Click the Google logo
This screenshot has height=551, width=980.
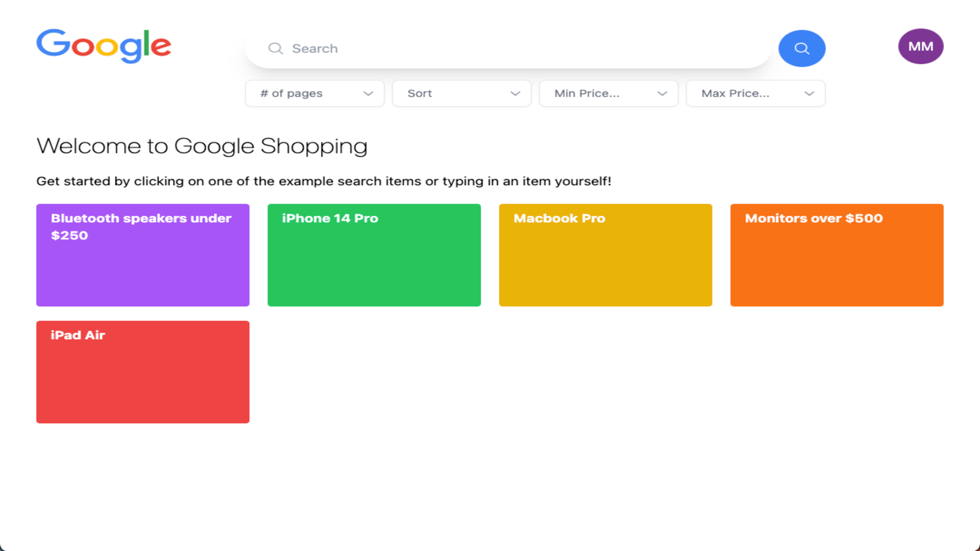coord(104,46)
